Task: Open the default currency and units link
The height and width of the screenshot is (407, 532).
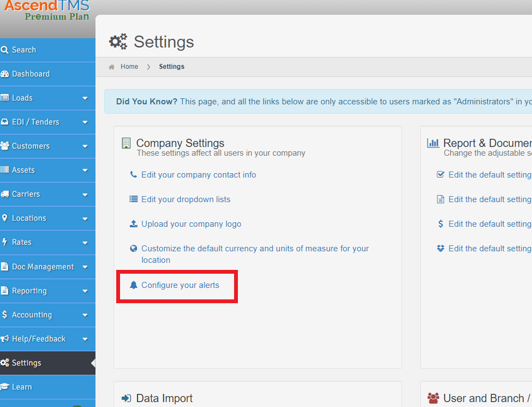Action: (x=255, y=254)
